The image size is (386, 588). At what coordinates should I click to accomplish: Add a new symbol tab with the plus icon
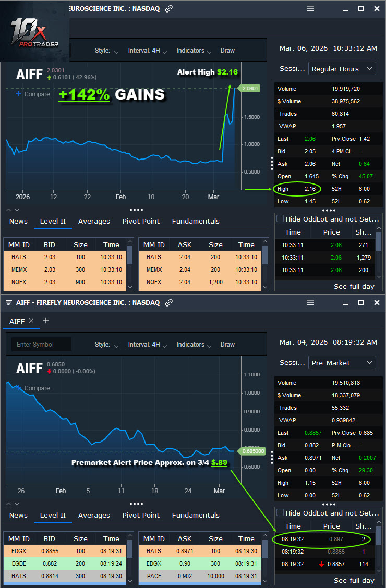tap(45, 321)
